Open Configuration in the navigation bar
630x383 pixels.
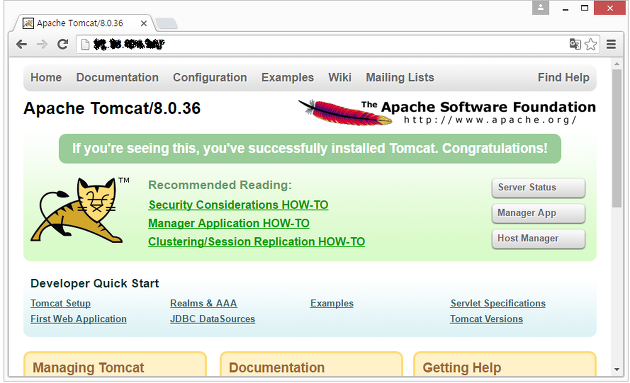pos(210,77)
